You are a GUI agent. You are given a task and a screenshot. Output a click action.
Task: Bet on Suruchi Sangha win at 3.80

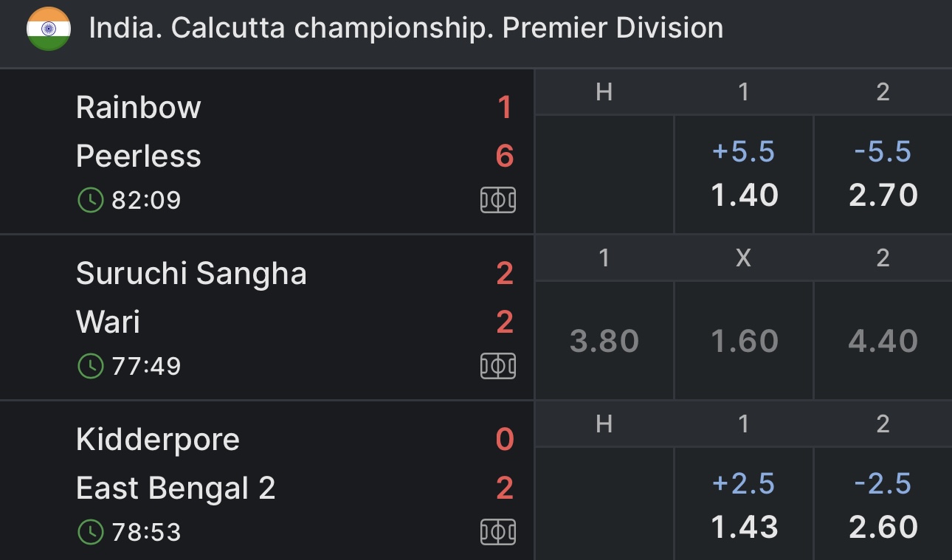[604, 340]
